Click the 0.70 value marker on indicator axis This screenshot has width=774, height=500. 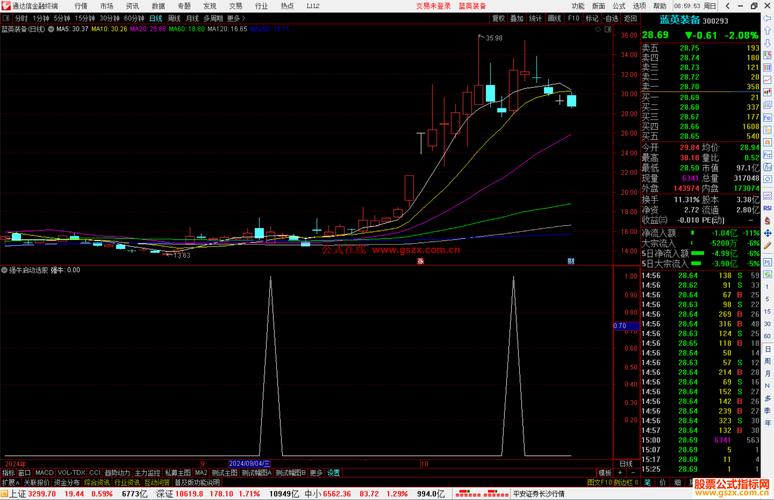click(619, 325)
